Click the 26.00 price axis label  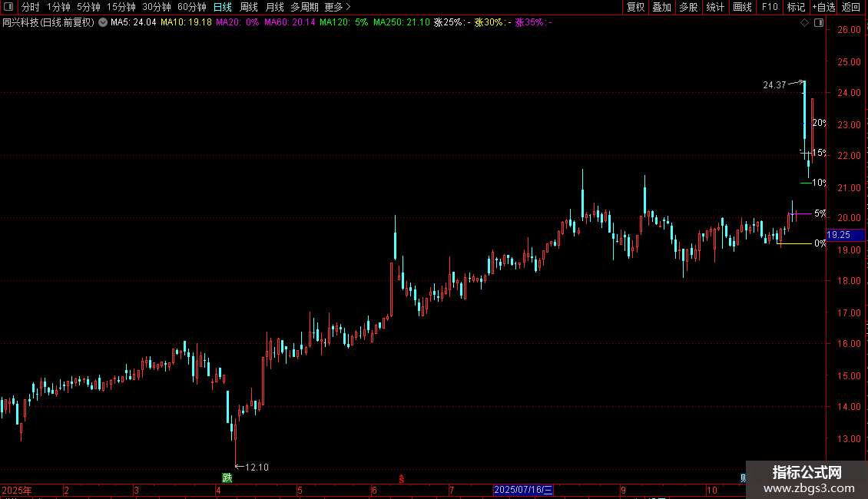point(849,30)
